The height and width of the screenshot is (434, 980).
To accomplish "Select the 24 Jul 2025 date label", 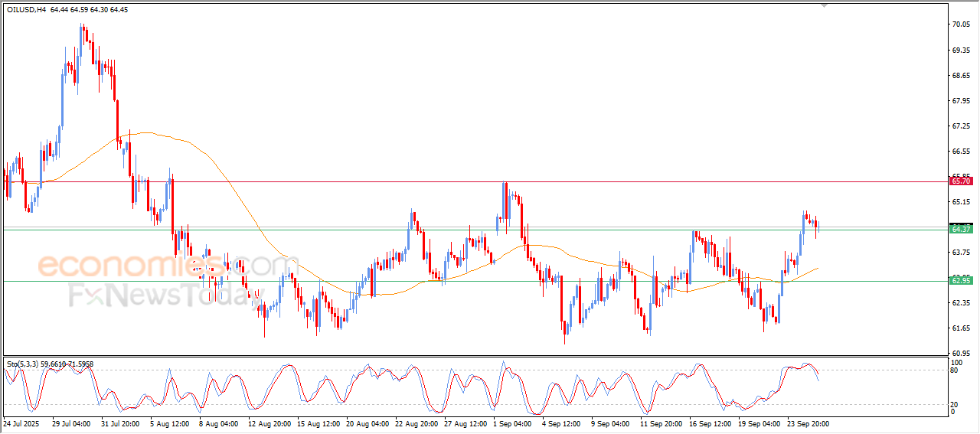I will (x=21, y=423).
